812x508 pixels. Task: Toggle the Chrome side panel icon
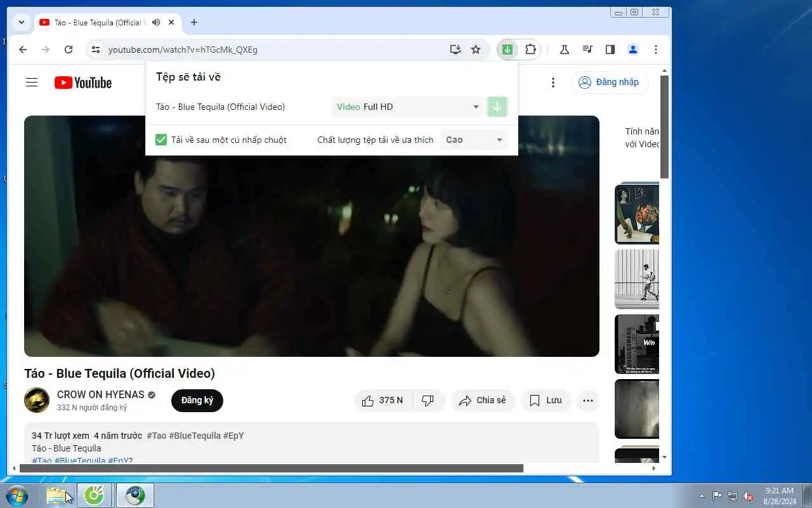coord(610,50)
